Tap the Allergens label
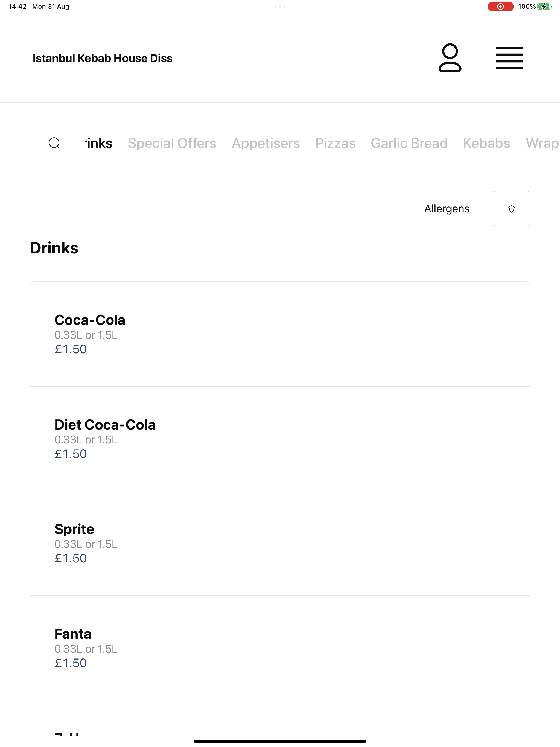Viewport: 560px width, 747px height. click(447, 208)
